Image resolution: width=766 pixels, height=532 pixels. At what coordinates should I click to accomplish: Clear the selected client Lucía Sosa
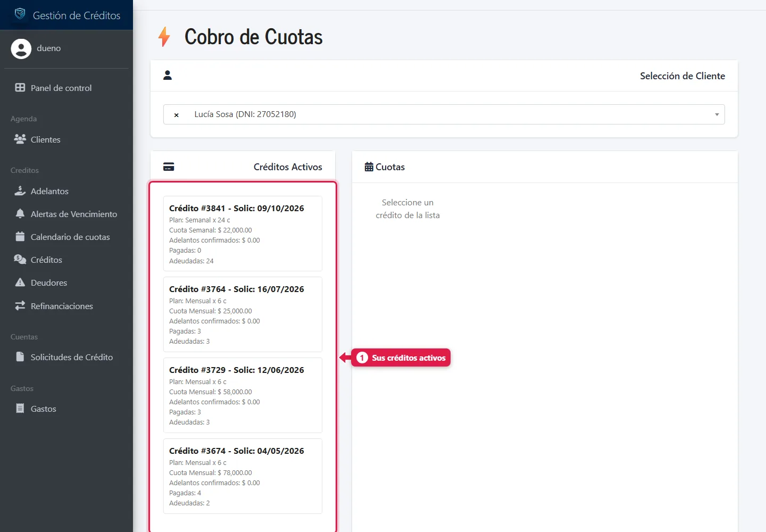tap(177, 115)
